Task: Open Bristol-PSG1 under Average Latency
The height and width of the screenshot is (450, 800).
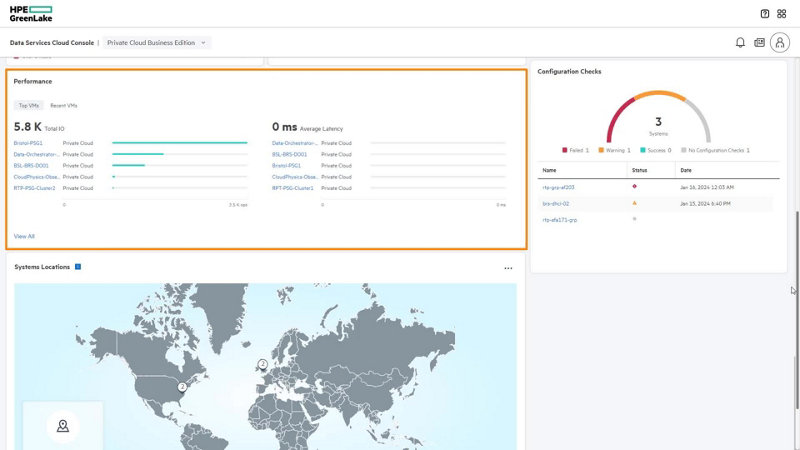Action: coord(286,166)
